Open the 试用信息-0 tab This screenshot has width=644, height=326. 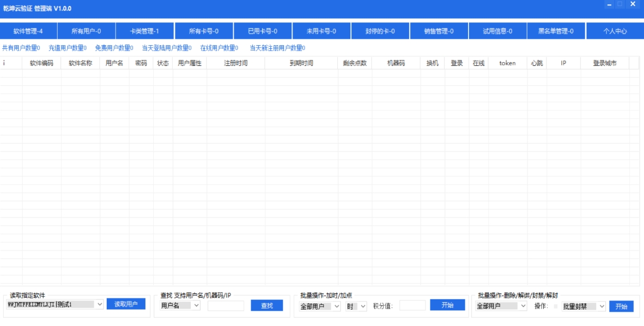click(x=497, y=31)
